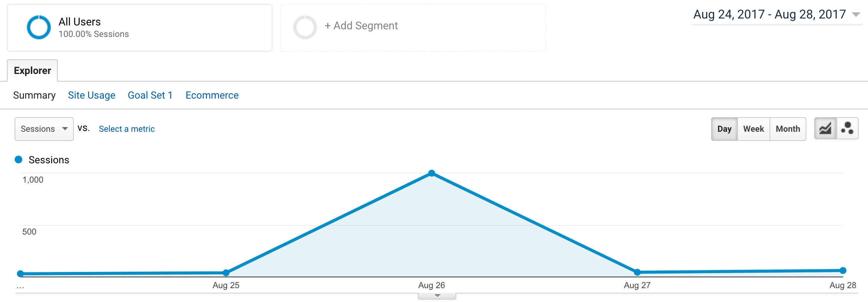Click the Select a metric link
Image resolution: width=868 pixels, height=302 pixels.
[127, 129]
